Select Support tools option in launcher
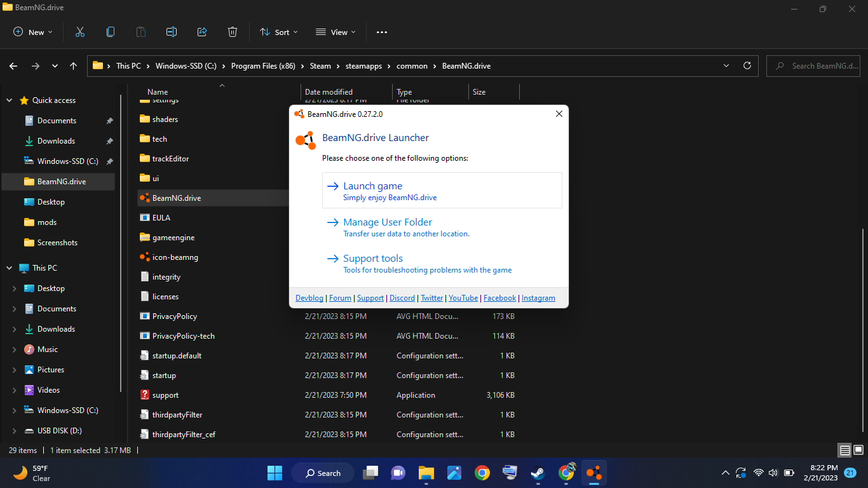Image resolution: width=868 pixels, height=488 pixels. pyautogui.click(x=373, y=259)
